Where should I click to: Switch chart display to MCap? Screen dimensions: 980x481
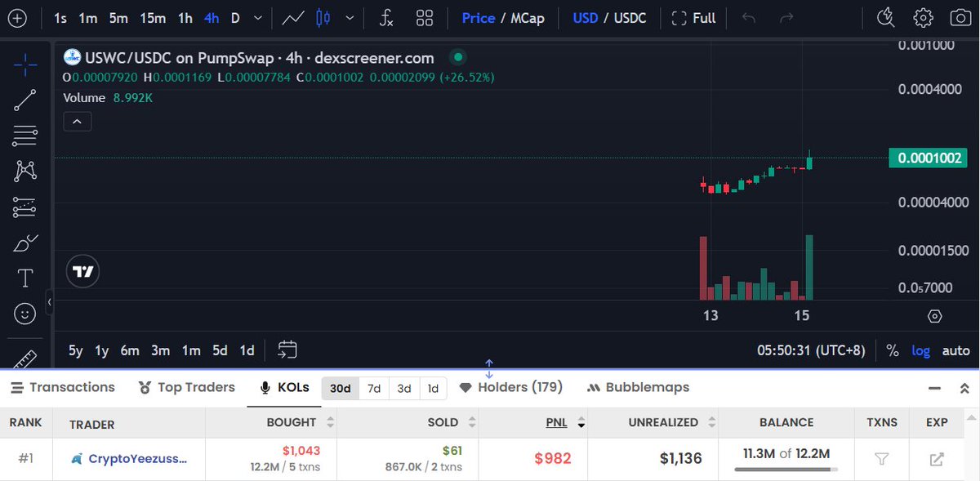pos(528,18)
